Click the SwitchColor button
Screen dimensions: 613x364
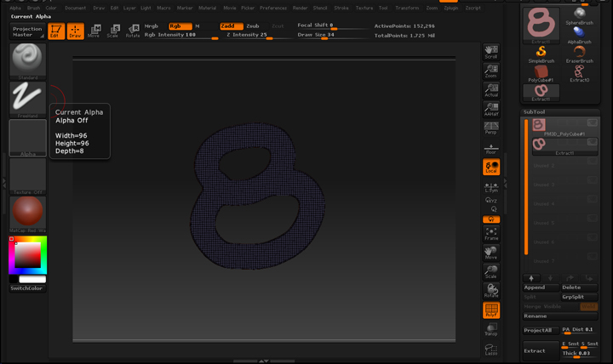click(27, 288)
